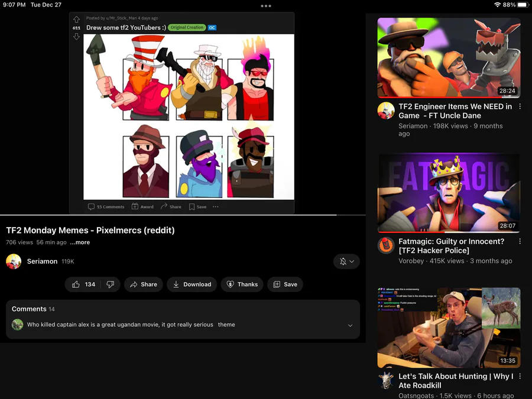Open Seriamon avatar beside Engineer Items video

pos(386,111)
